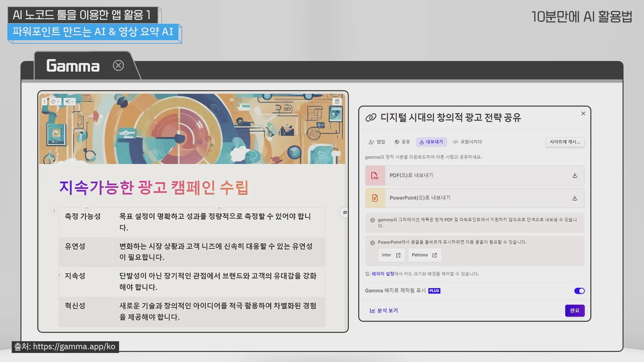
Task: Click the info icon on gradient title notice
Action: tap(372, 220)
